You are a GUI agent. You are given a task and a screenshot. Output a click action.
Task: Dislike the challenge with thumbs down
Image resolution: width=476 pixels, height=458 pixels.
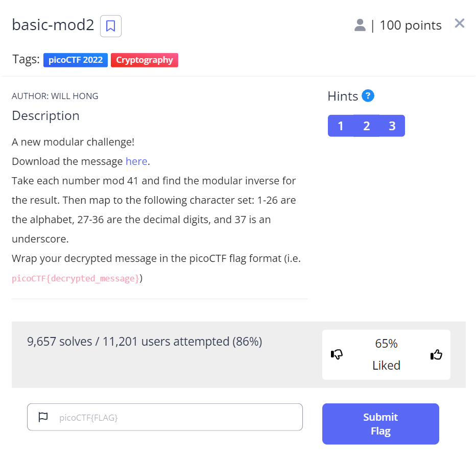tap(337, 354)
